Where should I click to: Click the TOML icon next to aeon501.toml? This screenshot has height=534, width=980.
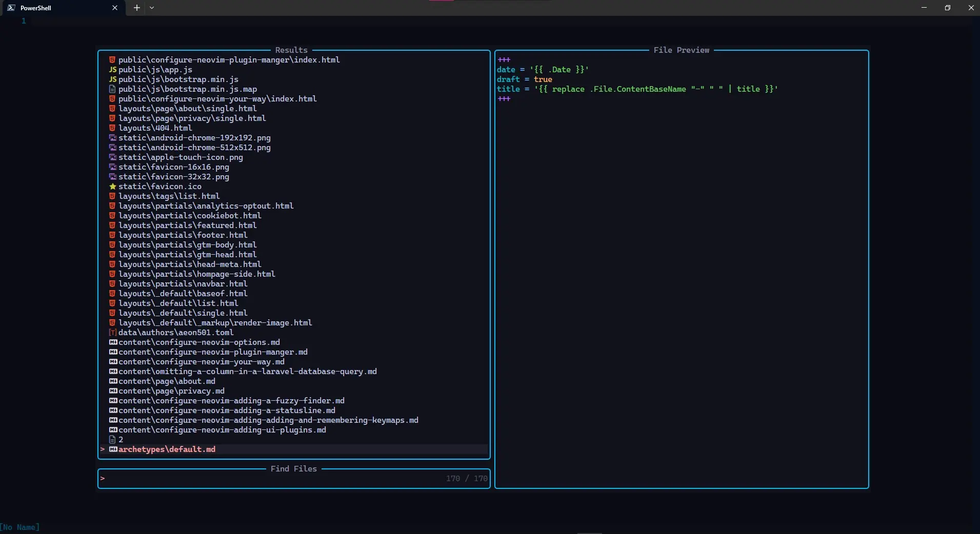coord(113,333)
